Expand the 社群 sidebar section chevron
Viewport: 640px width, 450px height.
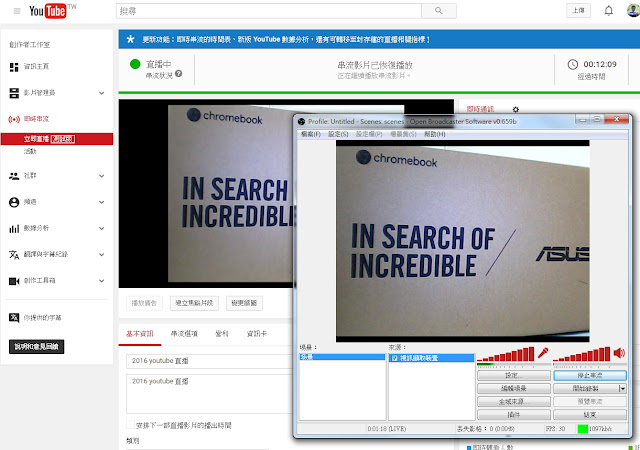point(102,176)
